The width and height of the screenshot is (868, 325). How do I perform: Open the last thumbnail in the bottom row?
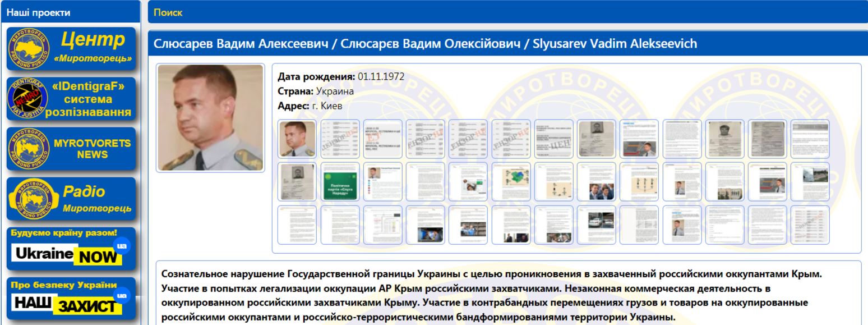click(810, 225)
